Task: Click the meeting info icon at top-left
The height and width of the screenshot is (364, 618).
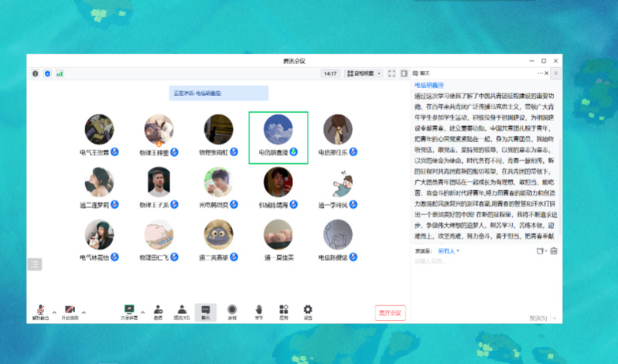Action: pos(36,73)
